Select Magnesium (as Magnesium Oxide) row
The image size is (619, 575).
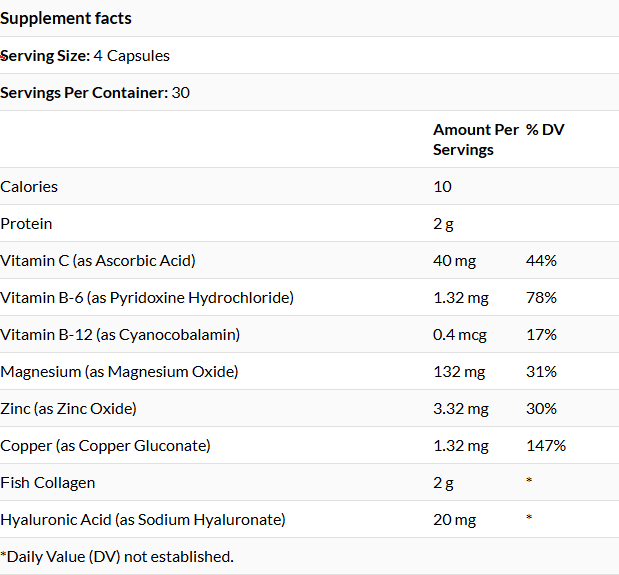310,371
